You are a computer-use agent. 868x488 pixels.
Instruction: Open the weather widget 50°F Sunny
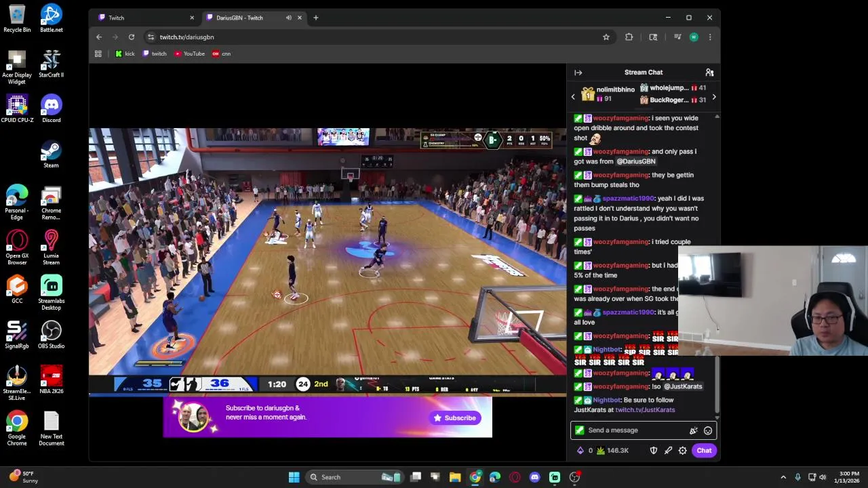click(23, 477)
